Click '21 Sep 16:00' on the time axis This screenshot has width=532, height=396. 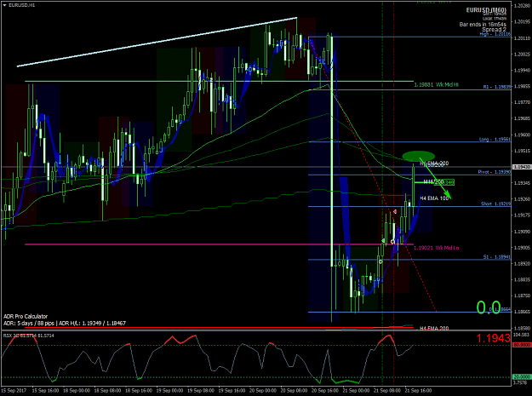[x=418, y=391]
